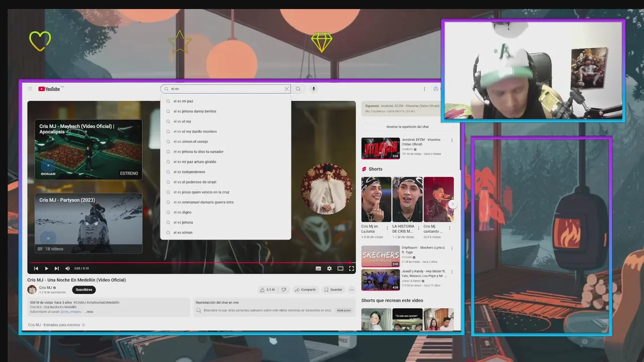Choose the suggestion 'el es mi paz'
Screen dimensions: 644x362
225,101
